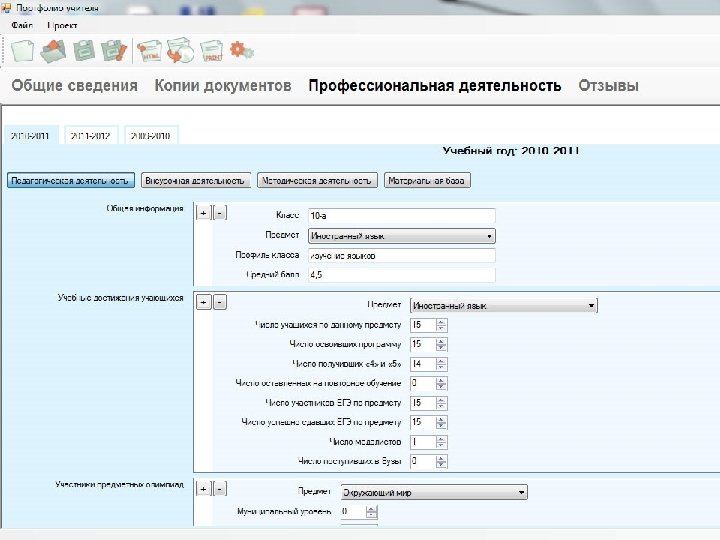Switch to the Копии документов section
This screenshot has width=720, height=540.
[x=223, y=85]
